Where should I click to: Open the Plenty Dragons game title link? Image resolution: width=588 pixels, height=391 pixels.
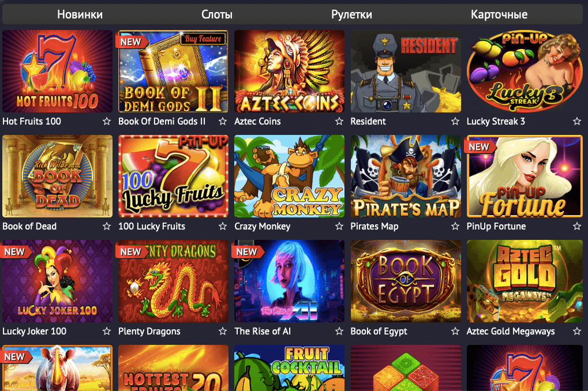pos(149,332)
